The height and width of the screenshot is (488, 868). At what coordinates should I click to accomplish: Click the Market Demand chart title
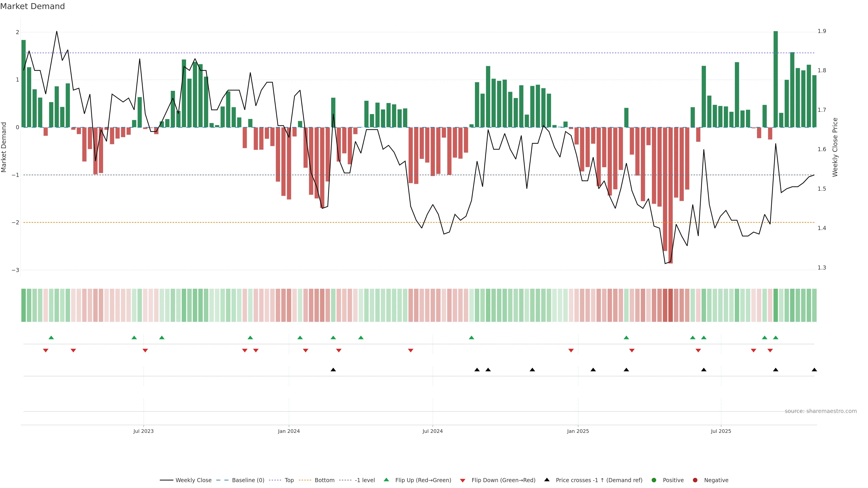pyautogui.click(x=32, y=6)
